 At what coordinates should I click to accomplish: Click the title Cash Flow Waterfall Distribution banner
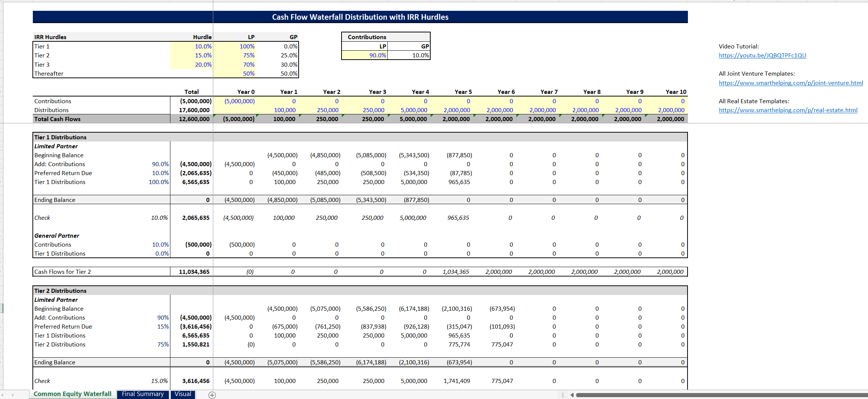click(x=360, y=17)
